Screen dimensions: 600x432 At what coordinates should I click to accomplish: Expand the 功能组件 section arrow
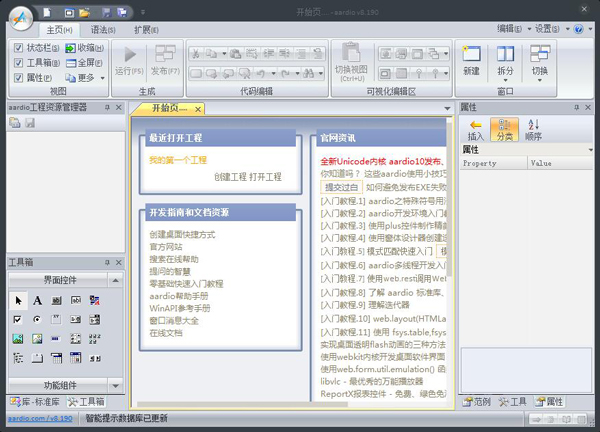pyautogui.click(x=115, y=386)
